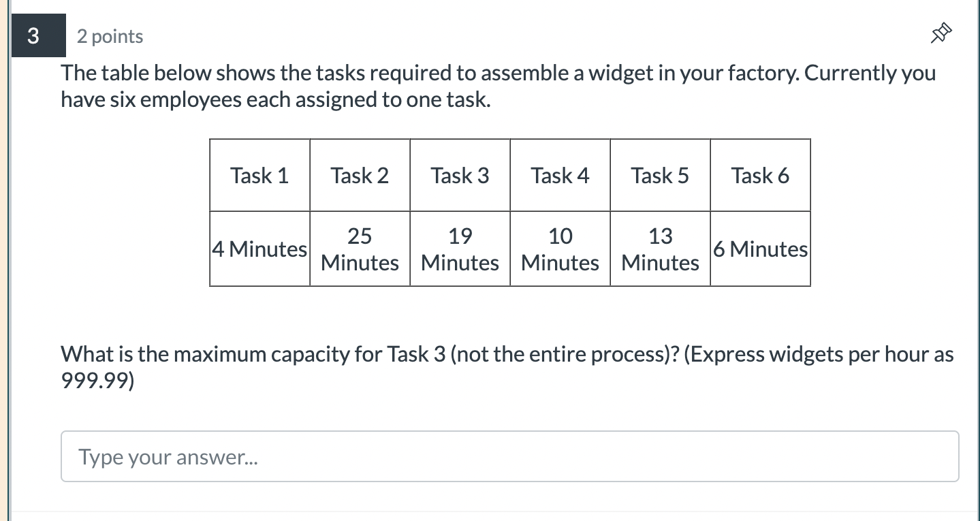Click the Task 4 column header cell
The width and height of the screenshot is (980, 521).
pyautogui.click(x=560, y=175)
